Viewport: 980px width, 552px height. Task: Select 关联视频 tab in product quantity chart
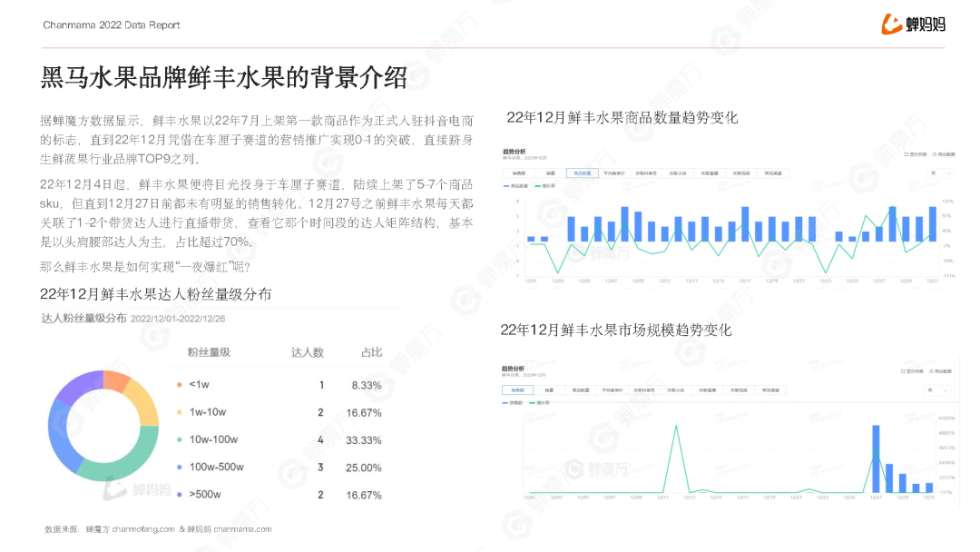741,173
